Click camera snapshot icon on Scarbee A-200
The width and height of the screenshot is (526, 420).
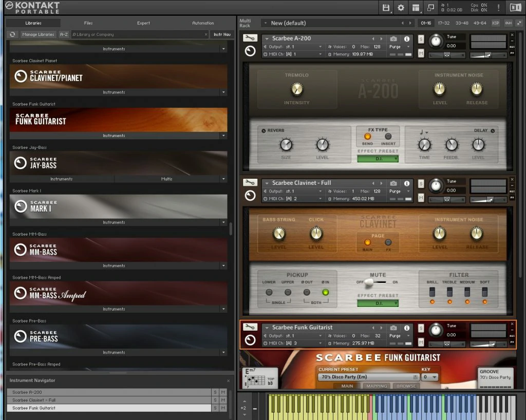point(393,39)
